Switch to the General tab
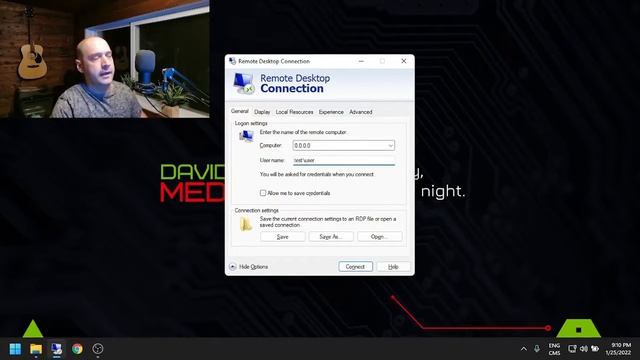The width and height of the screenshot is (640, 360). click(x=240, y=111)
